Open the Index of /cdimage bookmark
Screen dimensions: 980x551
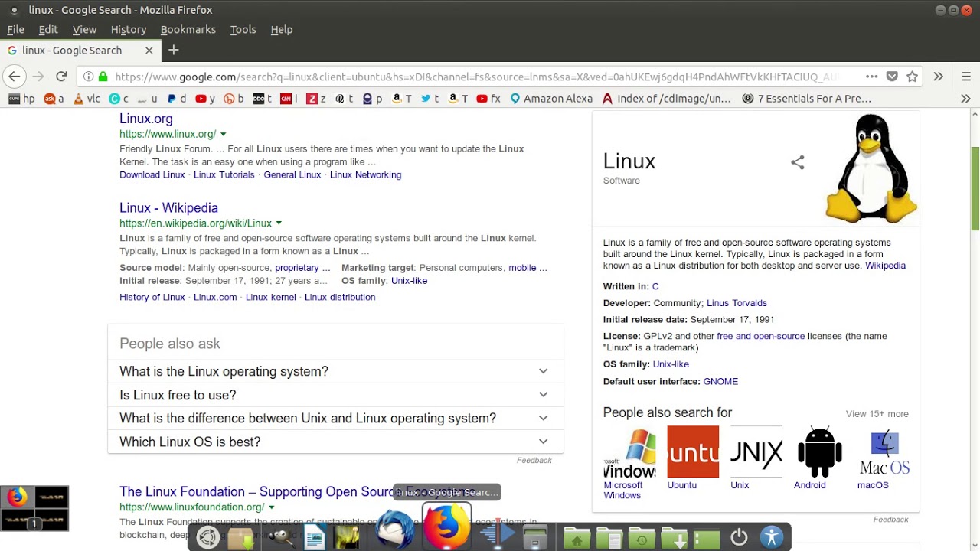coord(667,99)
